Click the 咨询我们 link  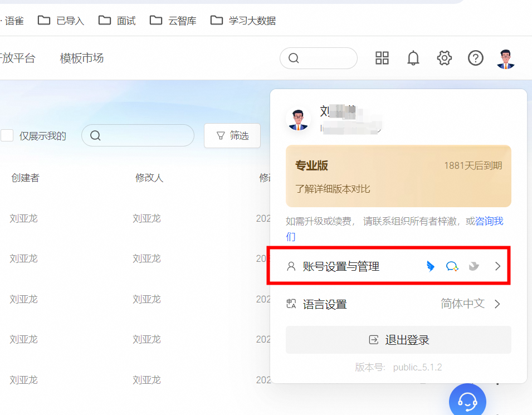[489, 221]
